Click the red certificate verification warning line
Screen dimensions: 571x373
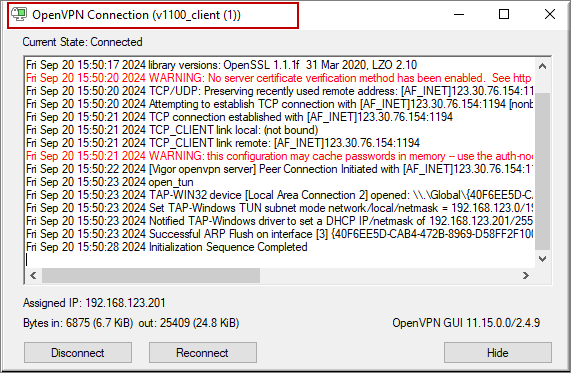point(279,78)
